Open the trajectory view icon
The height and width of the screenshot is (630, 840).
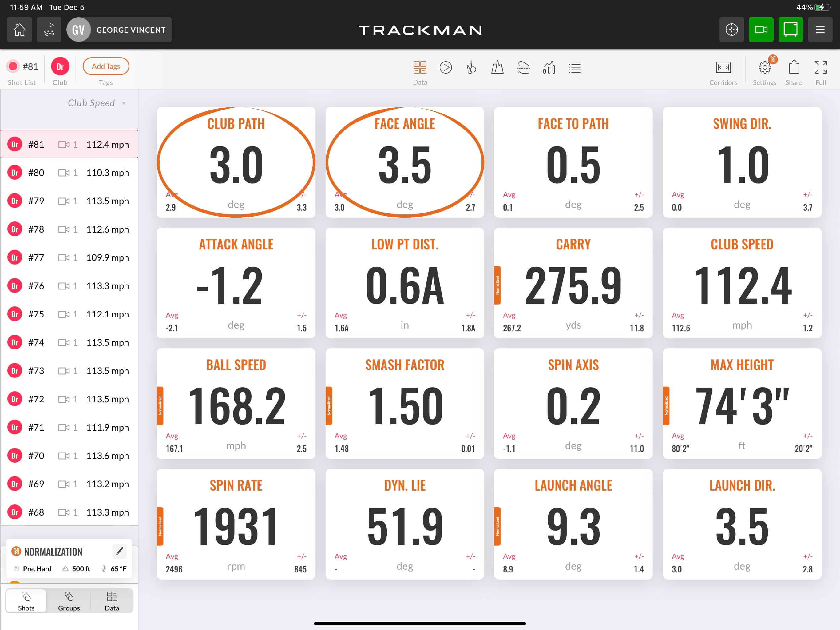[x=523, y=68]
